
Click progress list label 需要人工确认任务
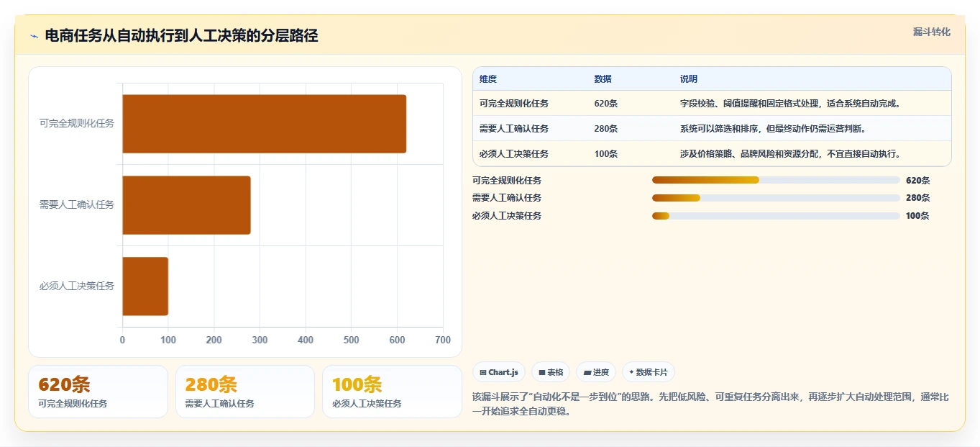pyautogui.click(x=507, y=198)
